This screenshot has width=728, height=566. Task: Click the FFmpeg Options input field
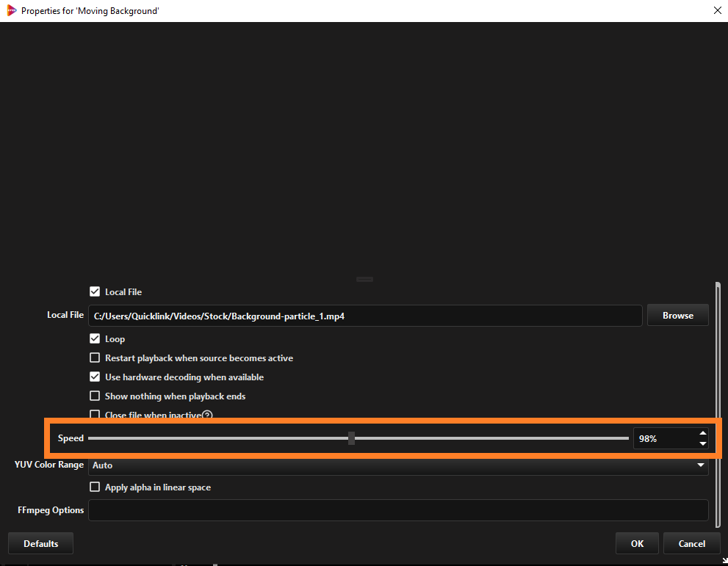point(398,510)
